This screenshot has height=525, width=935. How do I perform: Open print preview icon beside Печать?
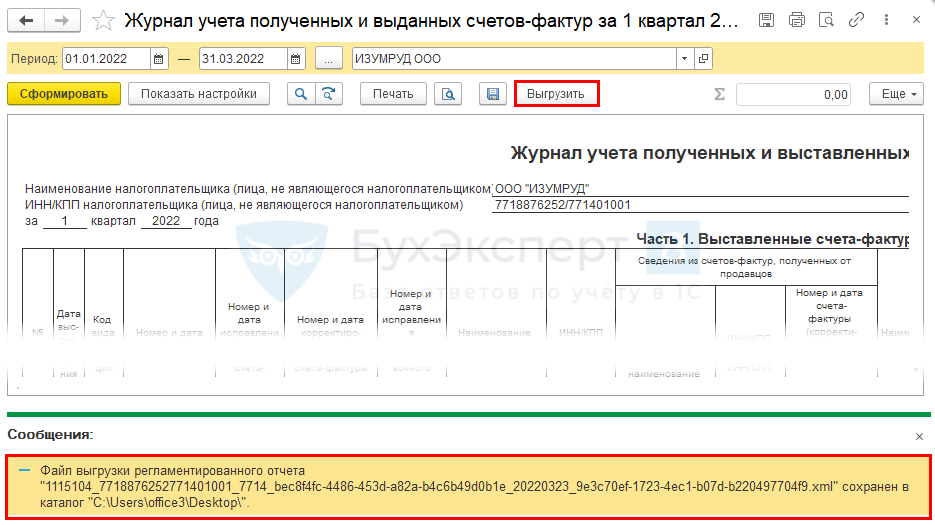pos(448,94)
